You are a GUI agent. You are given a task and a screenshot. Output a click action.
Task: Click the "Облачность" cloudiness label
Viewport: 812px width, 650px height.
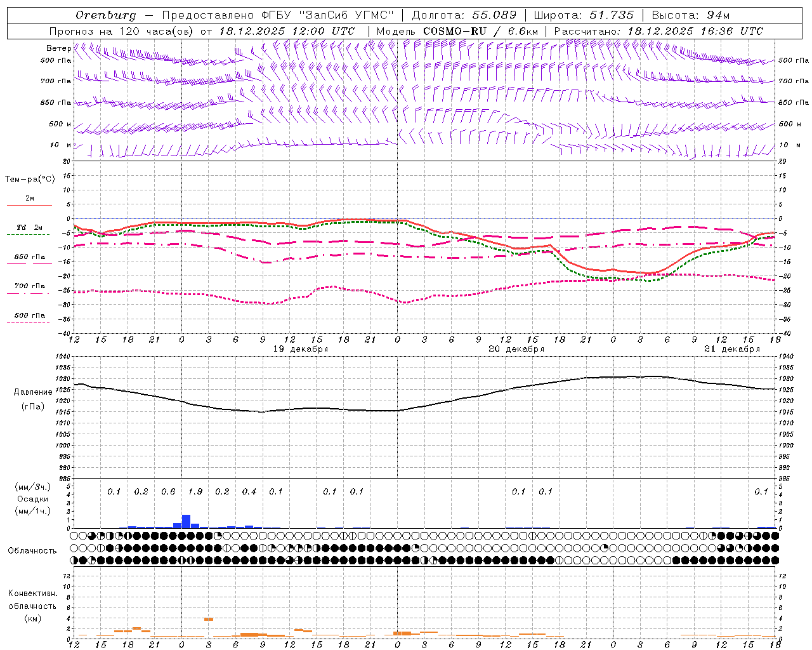[32, 551]
